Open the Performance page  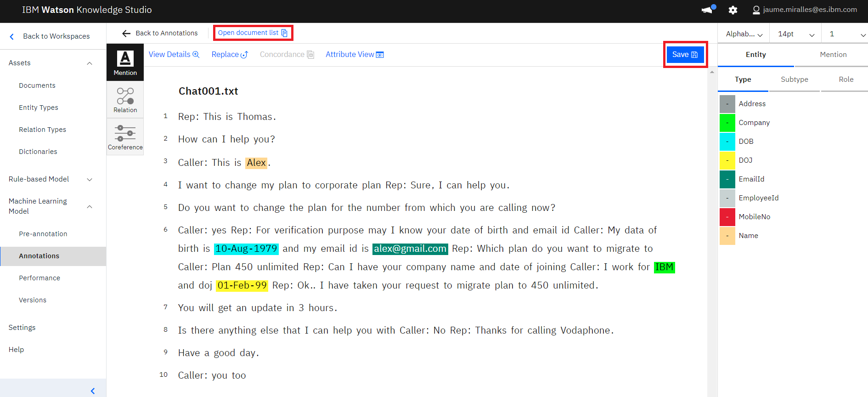(39, 278)
